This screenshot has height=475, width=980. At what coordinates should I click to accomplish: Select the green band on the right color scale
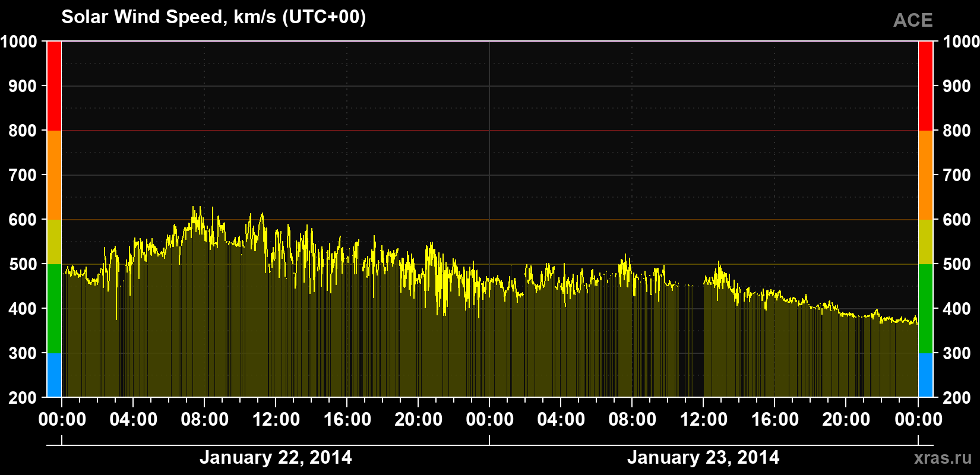click(925, 309)
